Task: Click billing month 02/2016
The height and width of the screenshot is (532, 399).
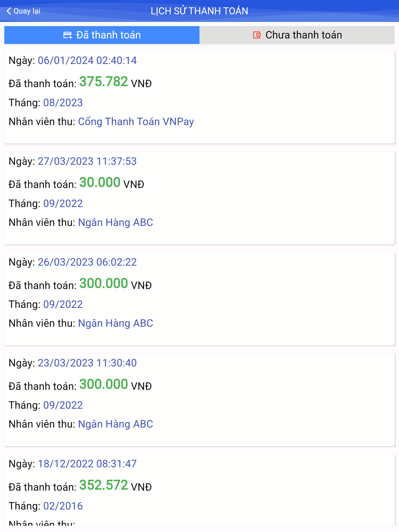Action: [63, 506]
